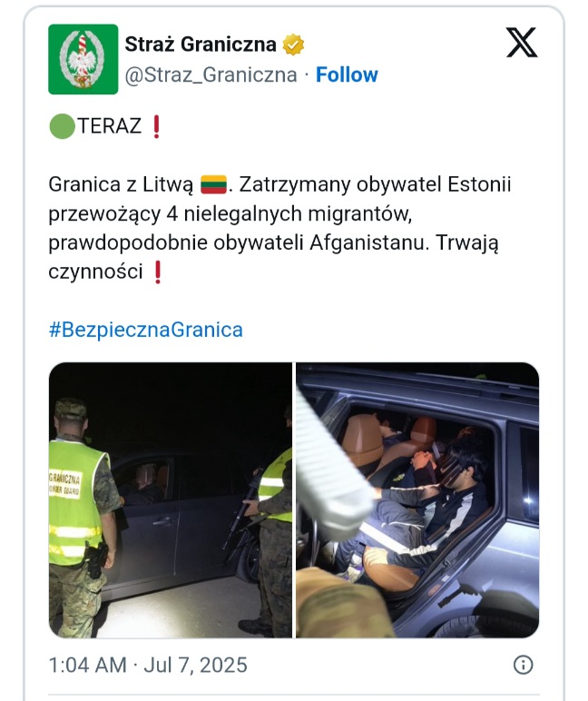Click the word 'czynności' in the tweet
Image resolution: width=588 pixels, height=701 pixels.
pyautogui.click(x=95, y=272)
